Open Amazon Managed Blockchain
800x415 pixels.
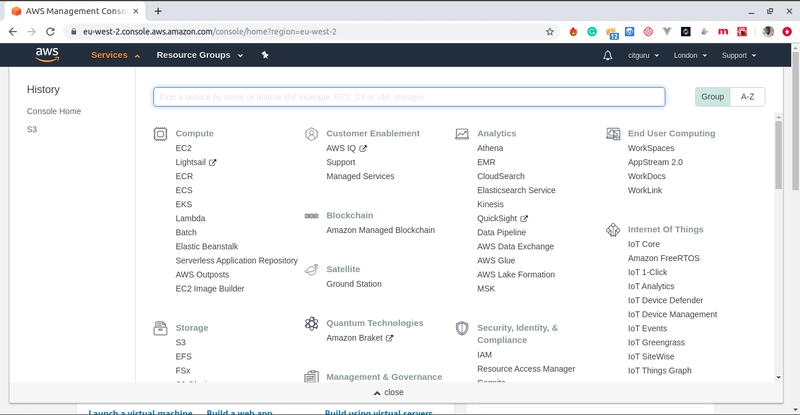pos(381,230)
